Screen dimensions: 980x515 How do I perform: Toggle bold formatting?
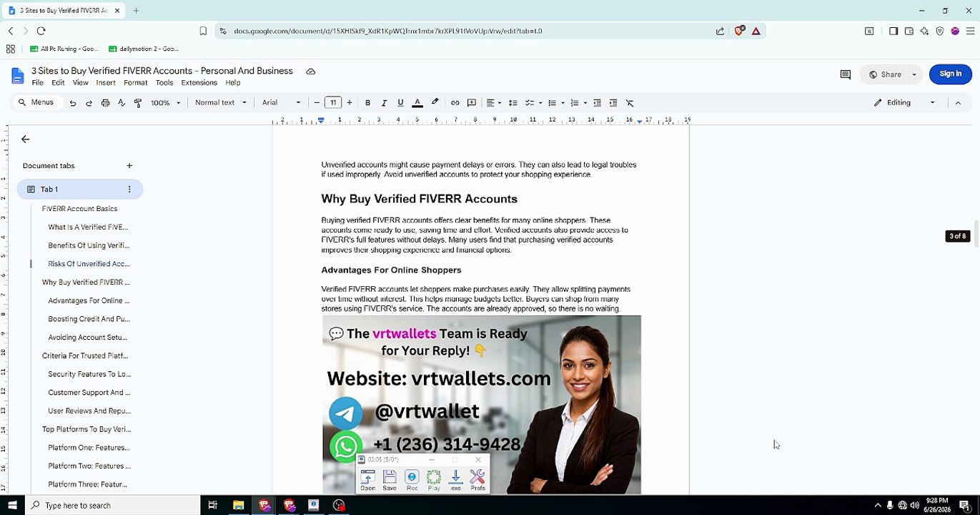pos(367,103)
